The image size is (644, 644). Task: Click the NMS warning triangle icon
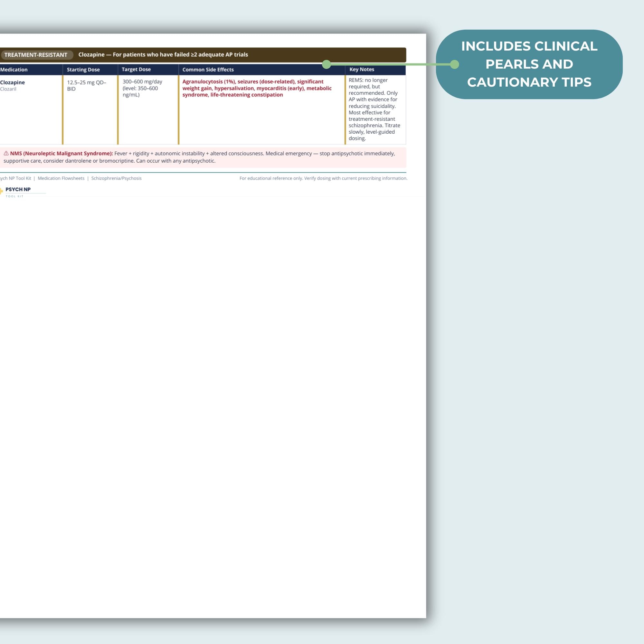(x=6, y=153)
